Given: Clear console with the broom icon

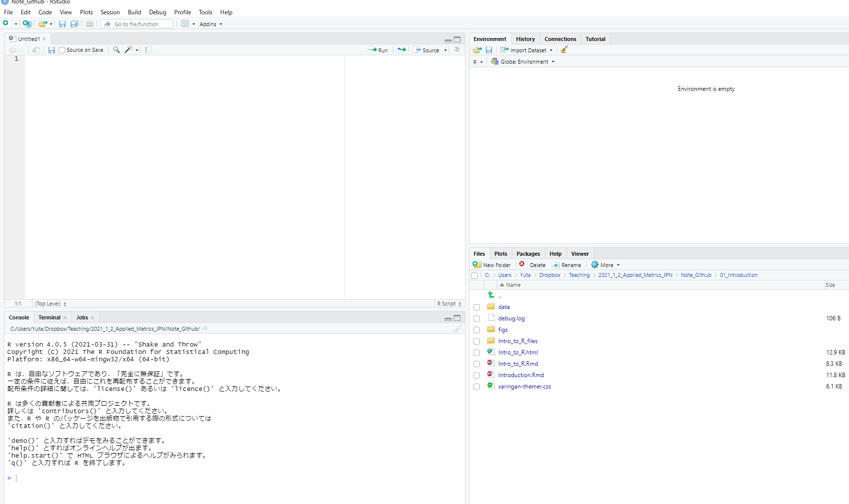Looking at the screenshot, I should click(458, 329).
